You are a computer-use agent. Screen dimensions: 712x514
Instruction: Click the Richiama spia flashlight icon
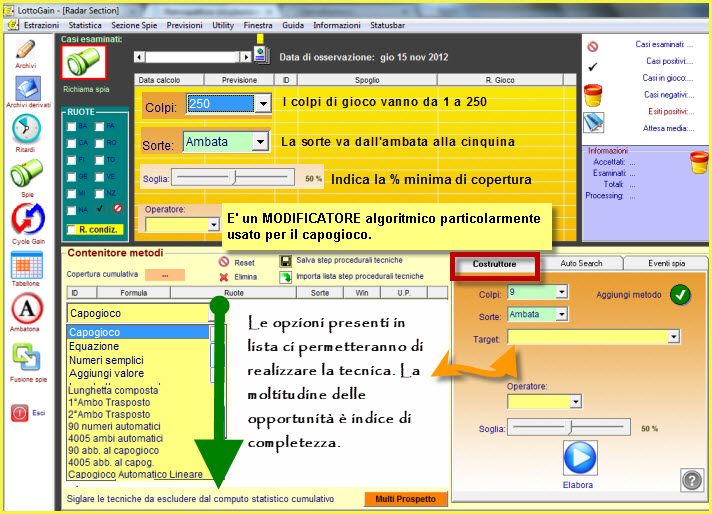point(84,62)
